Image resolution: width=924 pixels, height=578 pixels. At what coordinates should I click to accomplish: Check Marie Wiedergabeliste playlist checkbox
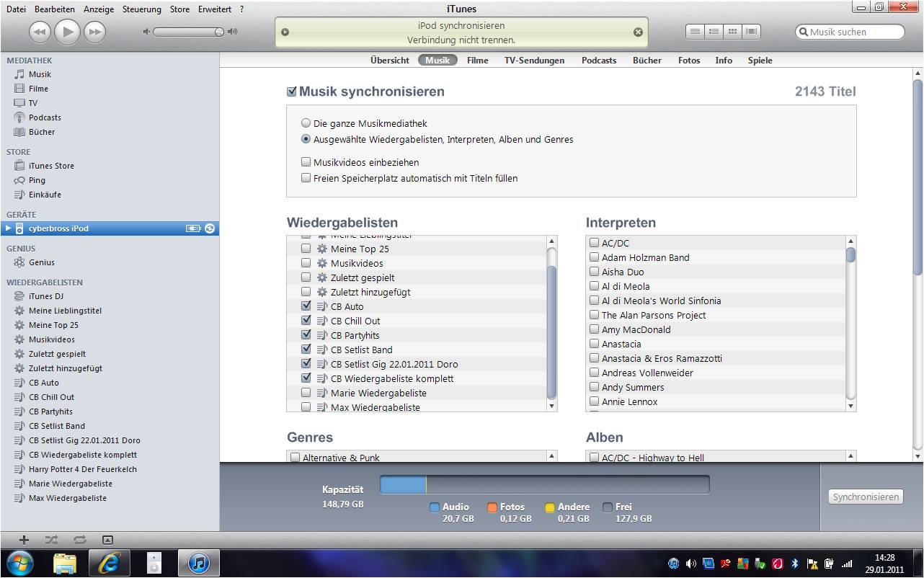pyautogui.click(x=306, y=393)
